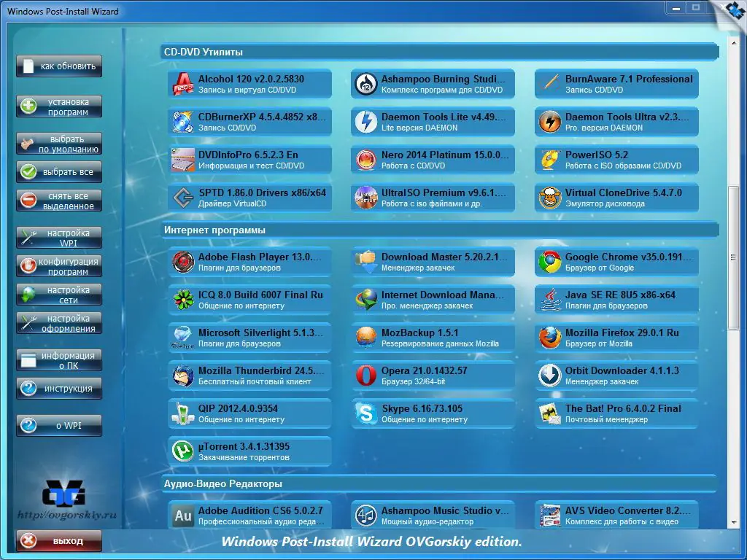Click the DVDInfoPro icon
Screen dimensions: 747x560
[x=183, y=160]
